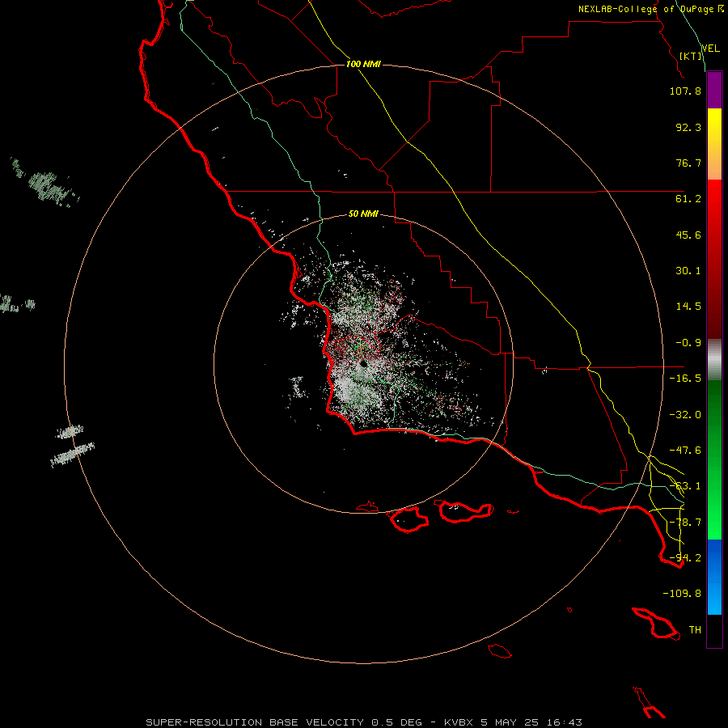Click the 61.2 scale value
The image size is (728, 728).
(688, 199)
